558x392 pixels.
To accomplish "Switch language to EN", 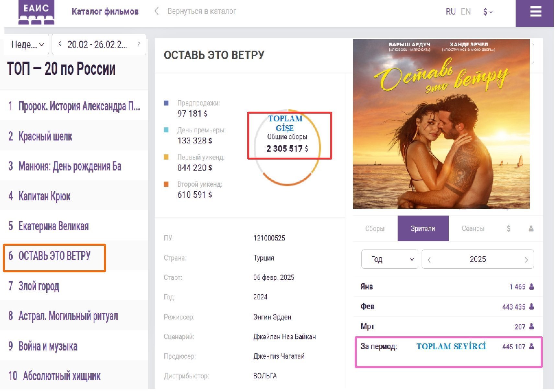I will tap(465, 12).
